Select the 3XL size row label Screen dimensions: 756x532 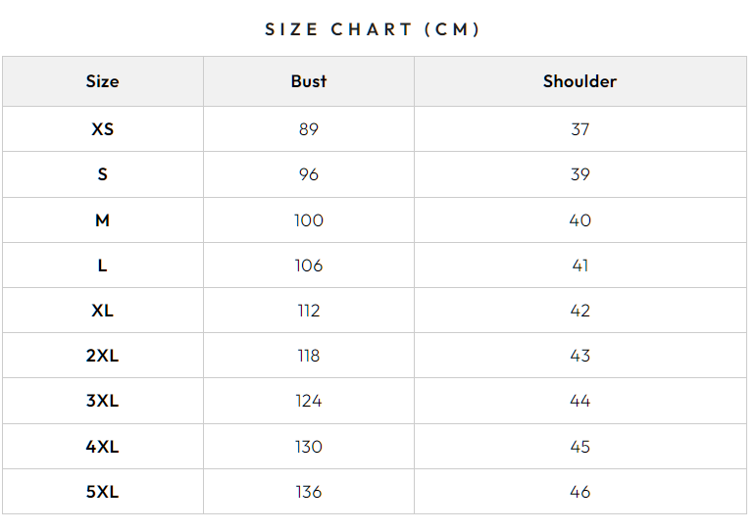tap(102, 401)
